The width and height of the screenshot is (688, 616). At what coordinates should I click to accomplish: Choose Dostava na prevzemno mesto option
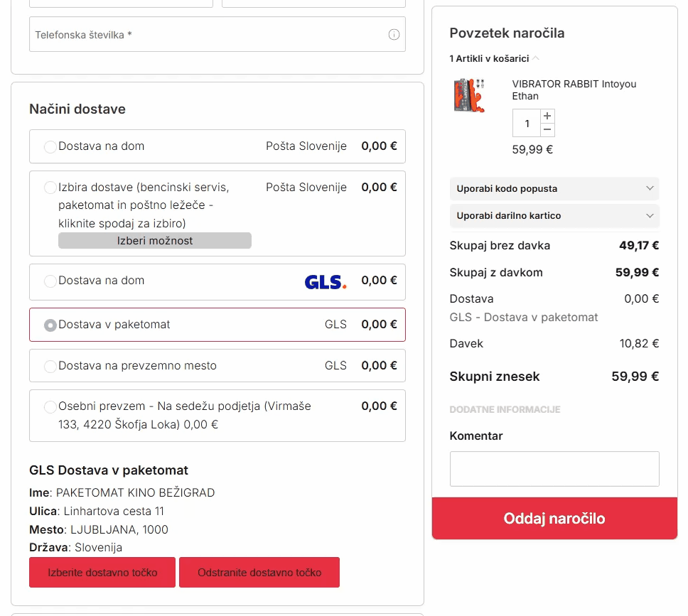pyautogui.click(x=50, y=367)
